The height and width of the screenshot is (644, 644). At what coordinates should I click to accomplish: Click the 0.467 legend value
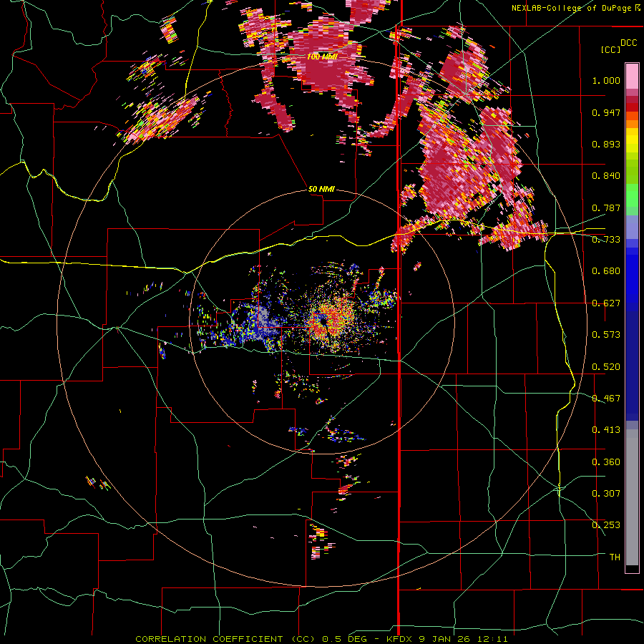pyautogui.click(x=606, y=399)
